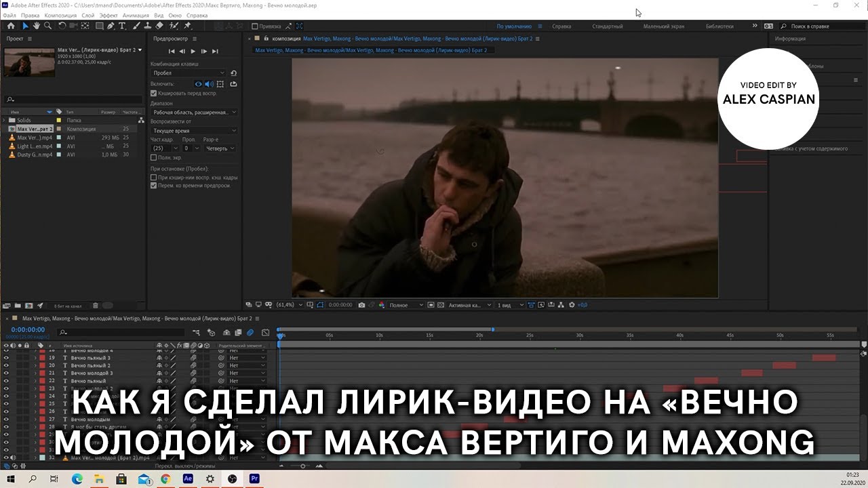Open the 'Композиция' menu
Viewport: 868px width, 488px height.
coord(60,15)
